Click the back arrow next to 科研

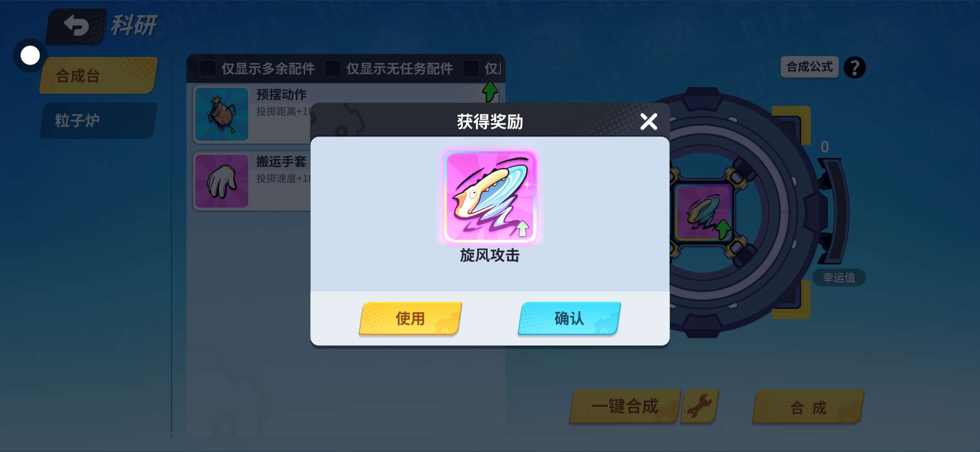pos(76,26)
